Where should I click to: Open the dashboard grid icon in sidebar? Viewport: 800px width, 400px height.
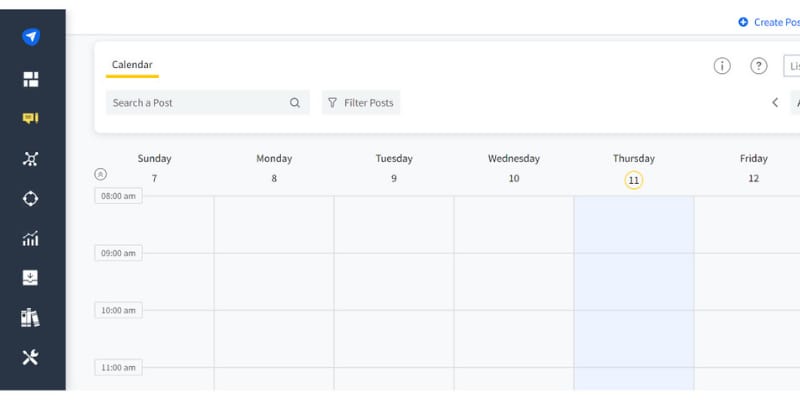[x=31, y=78]
